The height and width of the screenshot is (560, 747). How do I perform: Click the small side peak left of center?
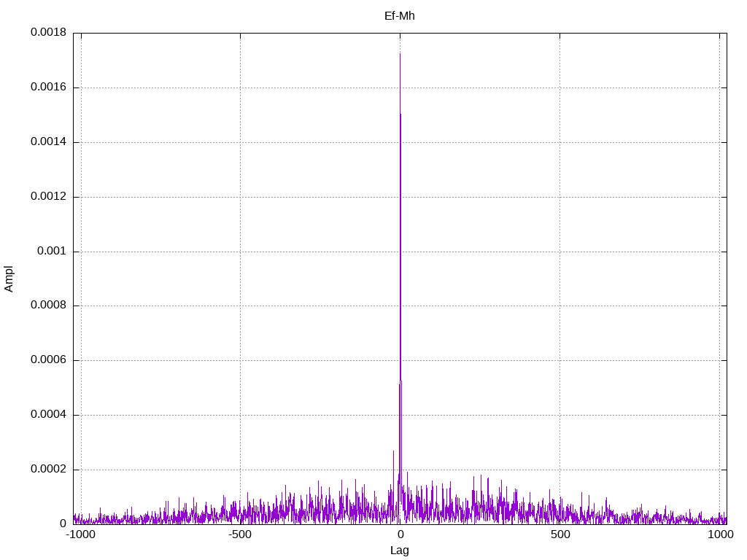393,452
